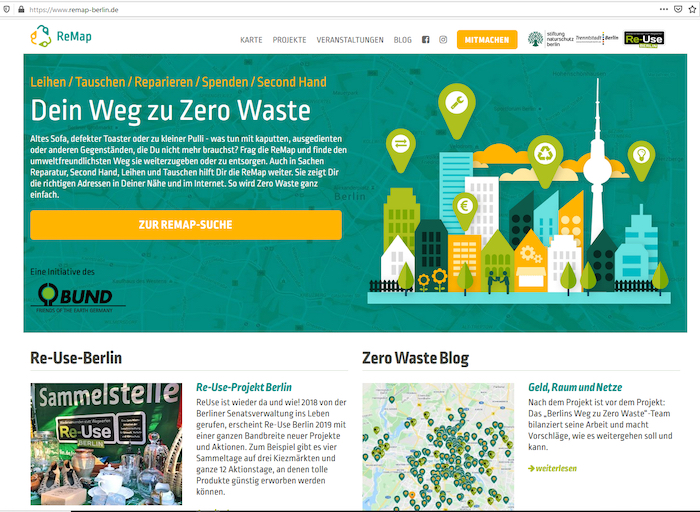The width and height of the screenshot is (700, 512).
Task: Open the Berlin map pins thumbnail
Action: tap(438, 446)
